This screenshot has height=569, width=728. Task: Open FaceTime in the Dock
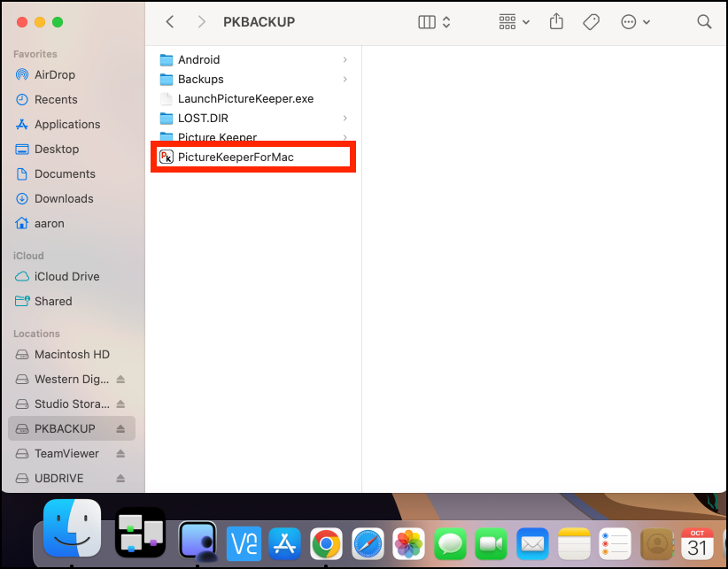point(491,543)
